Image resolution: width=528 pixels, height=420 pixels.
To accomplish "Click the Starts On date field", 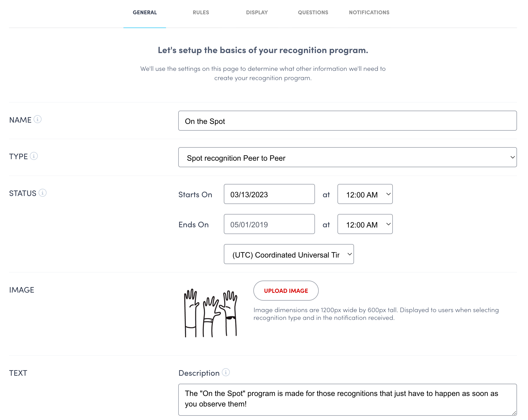I will (269, 194).
